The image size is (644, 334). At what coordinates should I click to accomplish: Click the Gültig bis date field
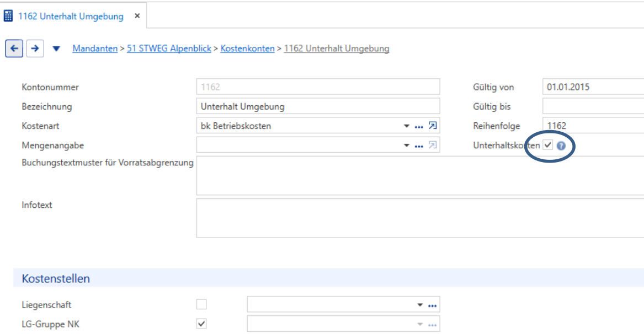click(x=593, y=106)
